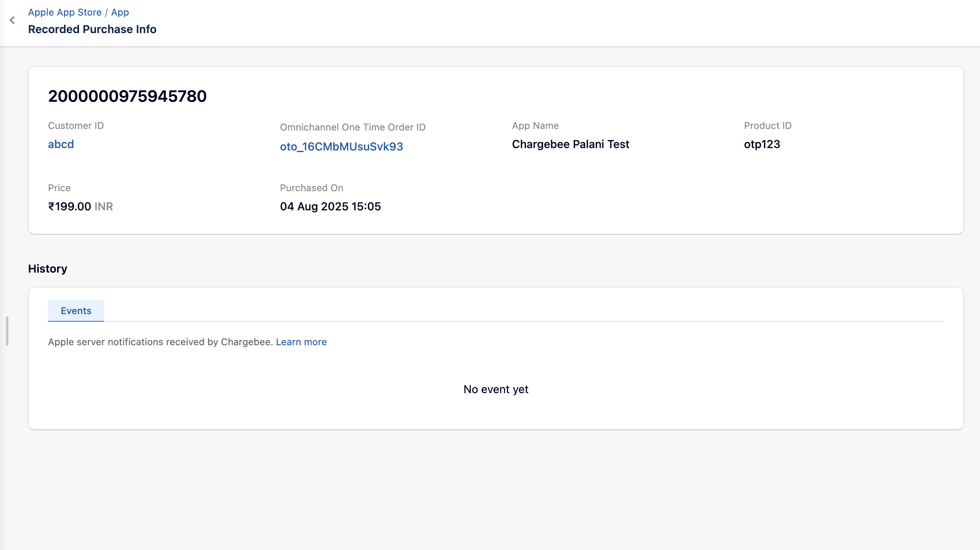Open the Apple App Store breadcrumb link
This screenshot has width=980, height=550.
coord(65,12)
